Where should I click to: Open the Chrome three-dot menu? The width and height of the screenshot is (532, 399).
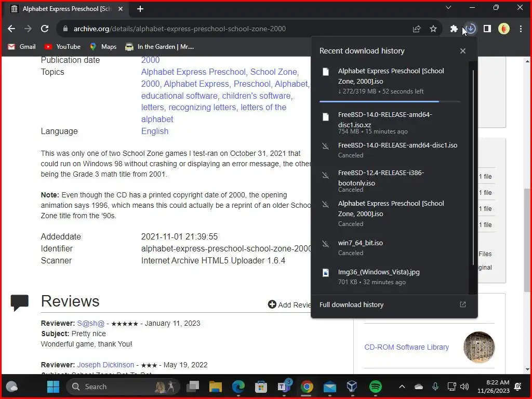(x=521, y=29)
